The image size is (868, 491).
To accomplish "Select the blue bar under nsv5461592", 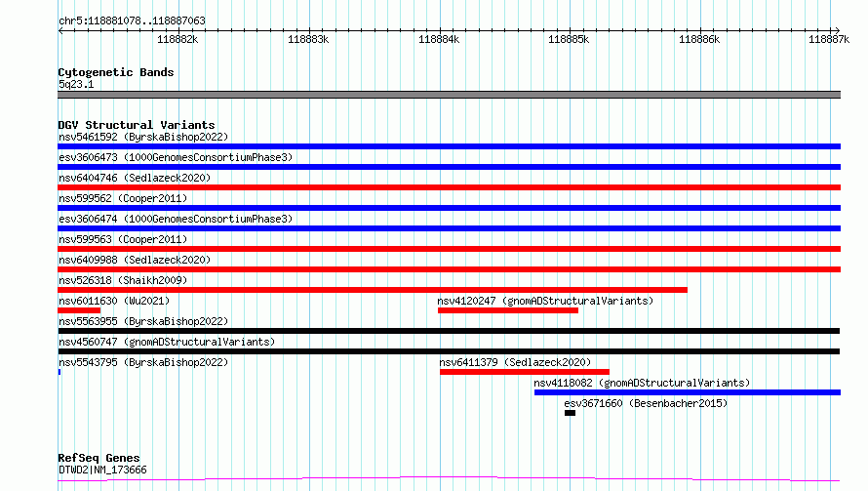I will pos(449,146).
